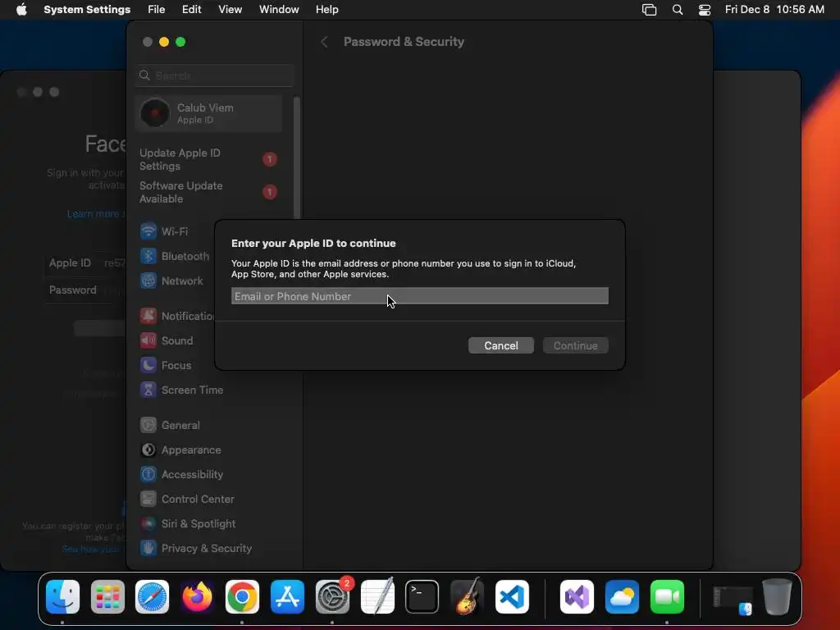Open Update Apple ID Settings notice
The width and height of the screenshot is (840, 630).
[209, 160]
